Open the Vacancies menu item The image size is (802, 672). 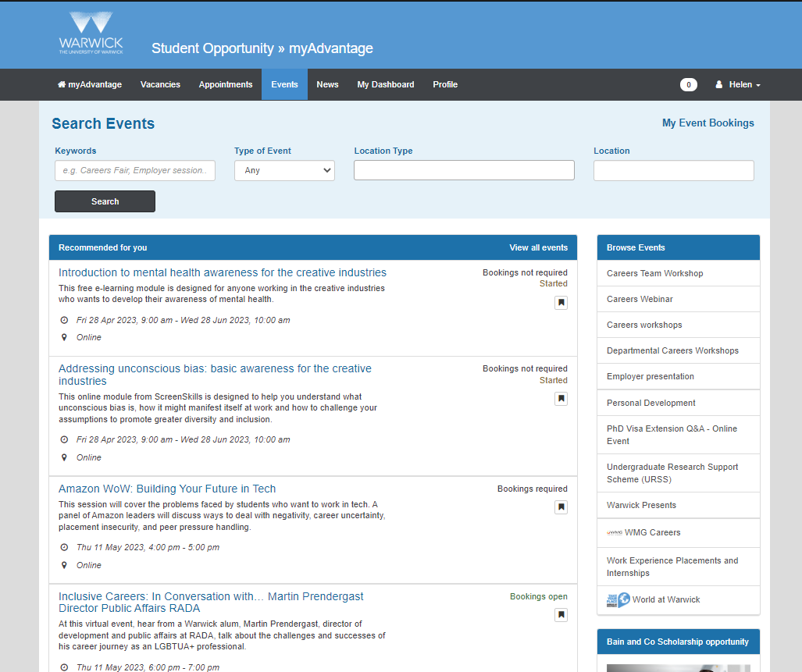(x=160, y=84)
